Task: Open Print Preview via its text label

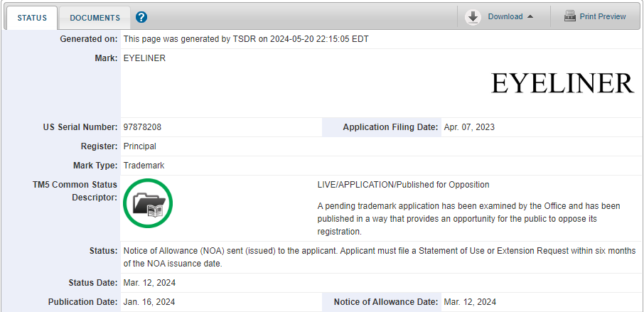Action: coord(603,17)
